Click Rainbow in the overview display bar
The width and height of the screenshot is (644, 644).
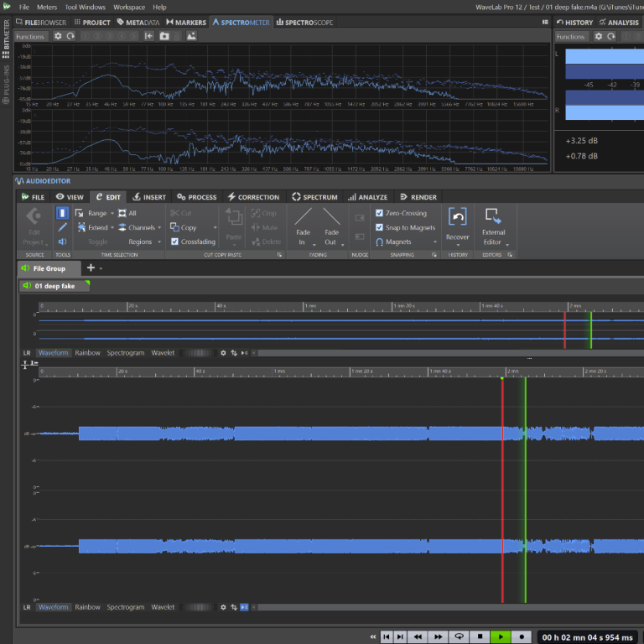point(87,353)
